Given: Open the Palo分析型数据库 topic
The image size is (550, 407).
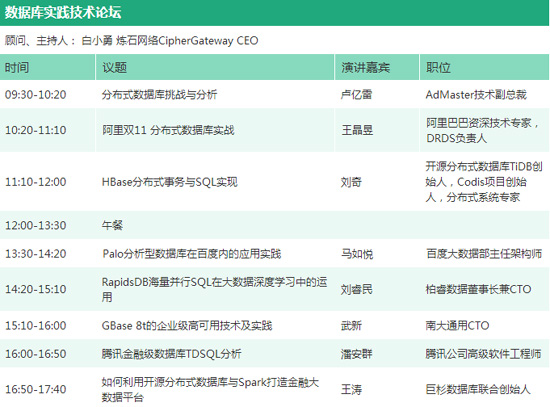Looking at the screenshot, I should point(192,253).
